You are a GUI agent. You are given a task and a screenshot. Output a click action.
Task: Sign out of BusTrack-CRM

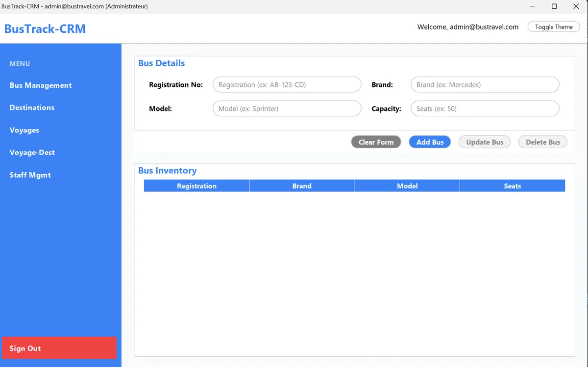tap(59, 348)
